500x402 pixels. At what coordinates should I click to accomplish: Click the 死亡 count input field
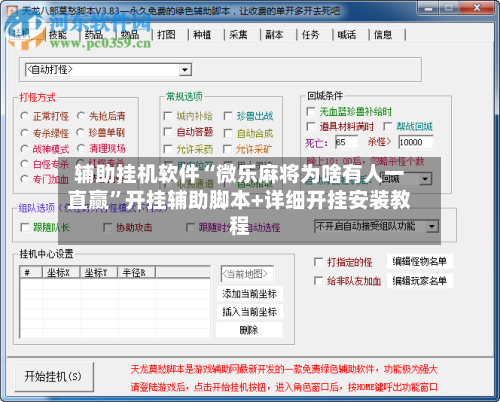pos(346,142)
